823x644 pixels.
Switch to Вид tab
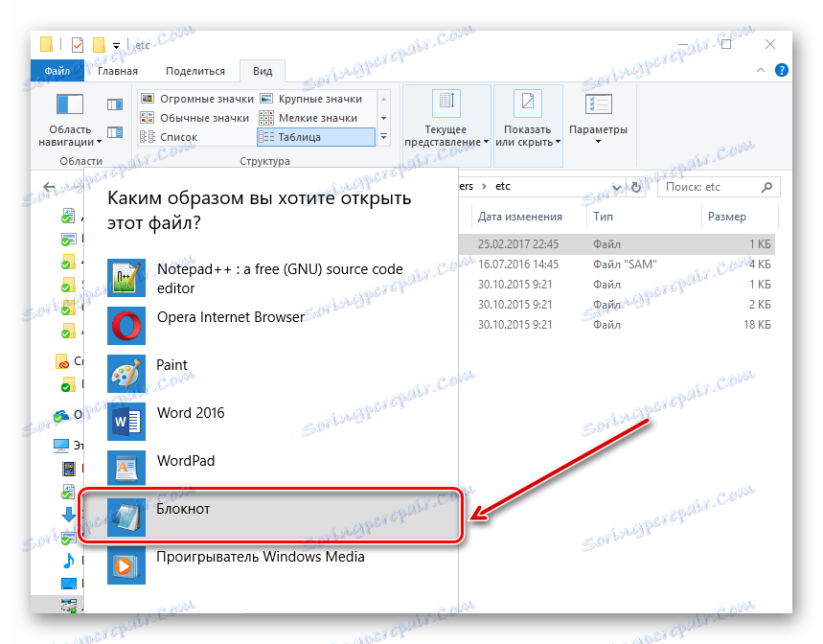coord(263,71)
